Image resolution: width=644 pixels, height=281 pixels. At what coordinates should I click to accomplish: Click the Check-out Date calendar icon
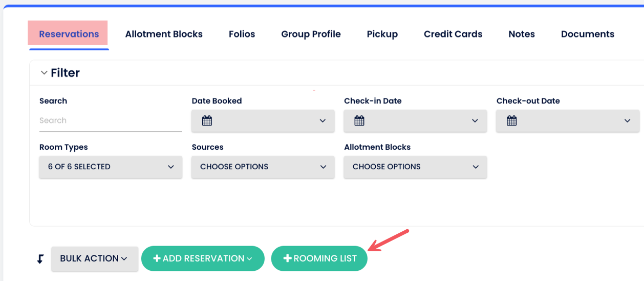coord(511,121)
